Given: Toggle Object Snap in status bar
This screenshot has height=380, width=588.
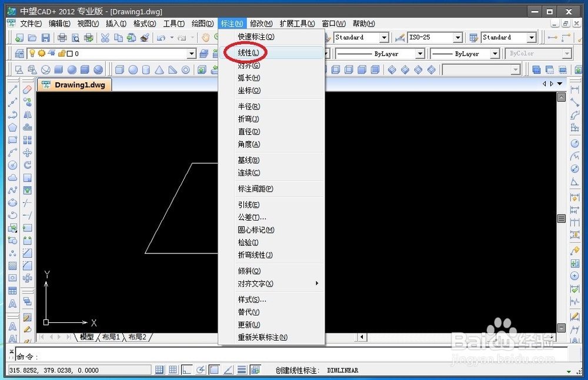Looking at the screenshot, I should 214,370.
